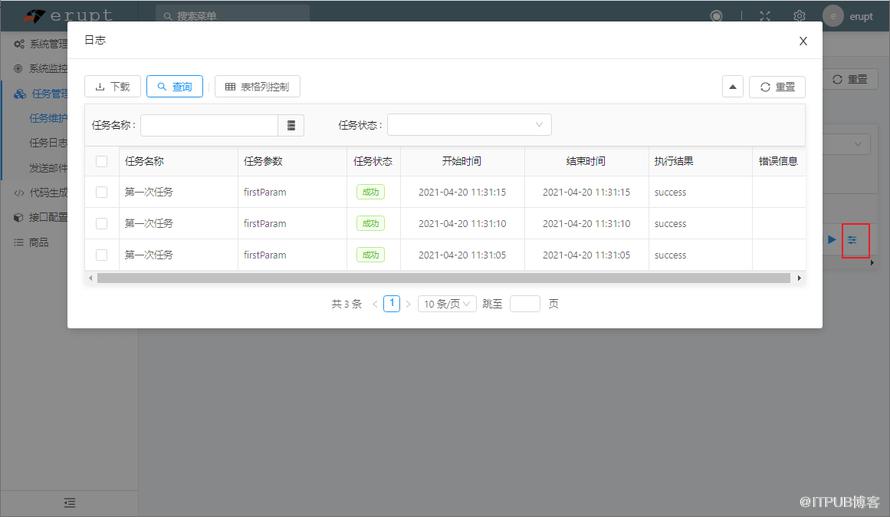Open 接口配置 in the sidebar
Screen dimensions: 890x517
click(40, 217)
